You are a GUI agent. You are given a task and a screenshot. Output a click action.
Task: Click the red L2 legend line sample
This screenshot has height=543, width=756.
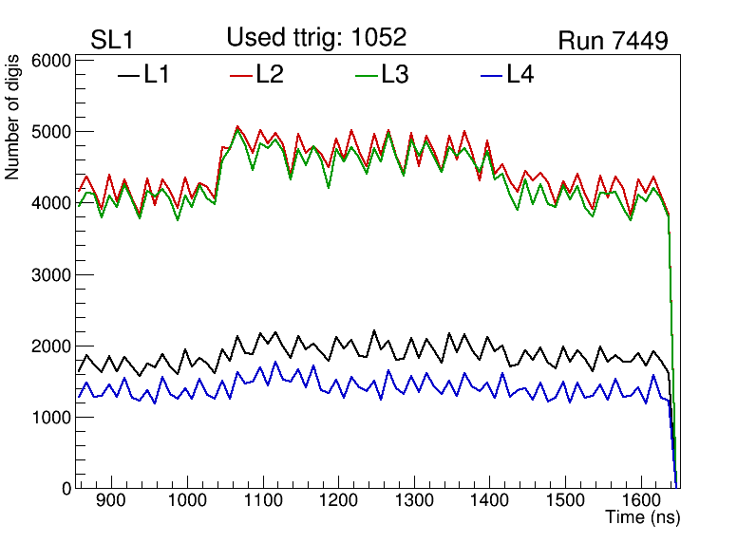(x=241, y=75)
